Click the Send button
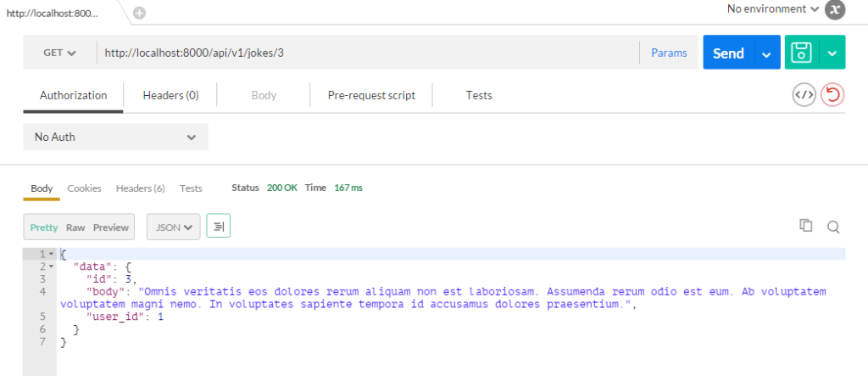This screenshot has width=868, height=376. point(728,53)
